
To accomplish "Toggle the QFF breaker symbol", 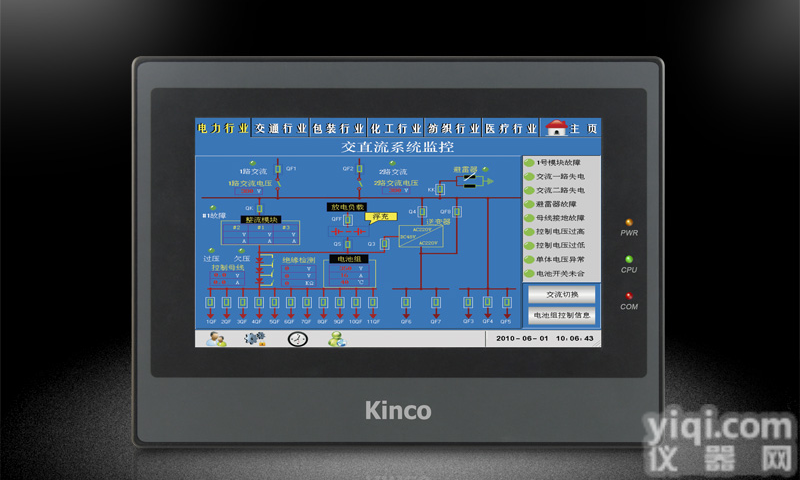I will coord(348,219).
